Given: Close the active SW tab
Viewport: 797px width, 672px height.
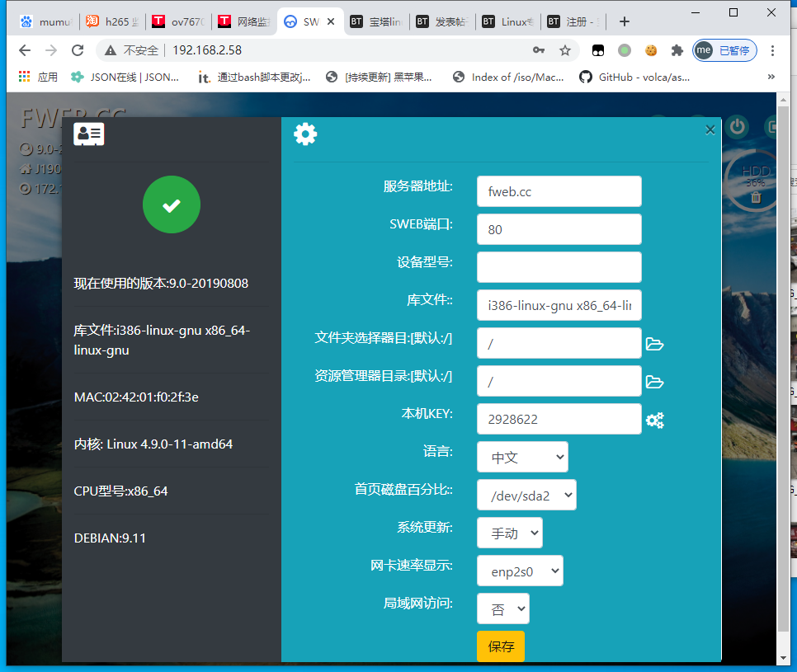Looking at the screenshot, I should pos(331,21).
